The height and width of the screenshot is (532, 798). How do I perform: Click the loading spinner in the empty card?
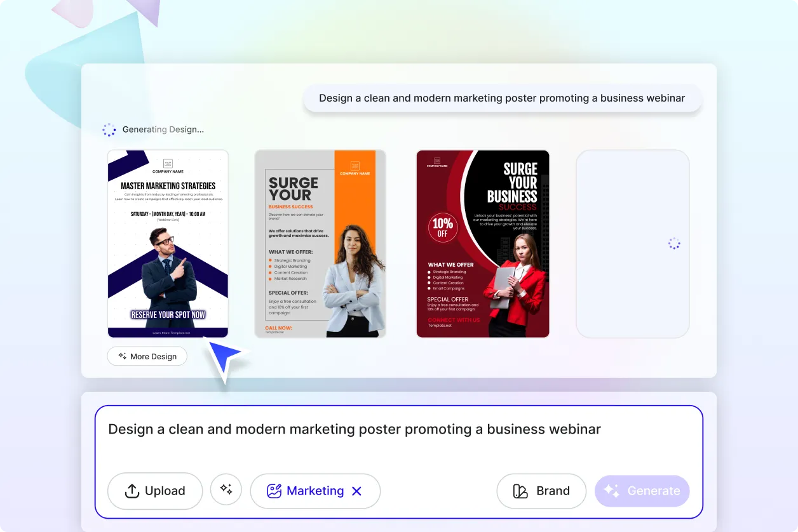click(673, 243)
